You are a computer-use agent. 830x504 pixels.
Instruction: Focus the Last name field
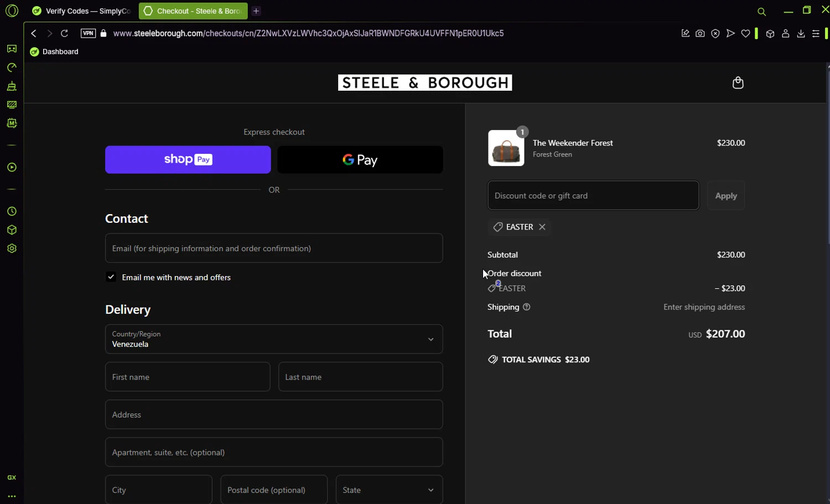click(x=361, y=377)
